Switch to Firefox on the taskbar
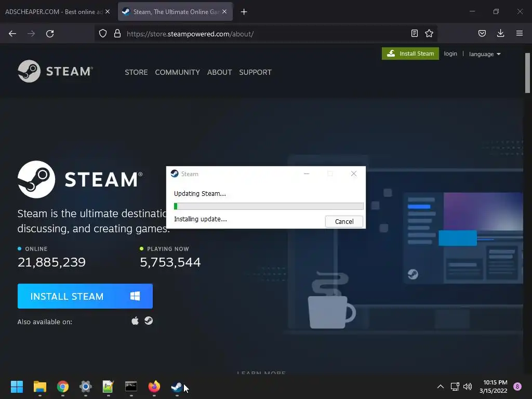Screen dimensions: 532x399 154,387
